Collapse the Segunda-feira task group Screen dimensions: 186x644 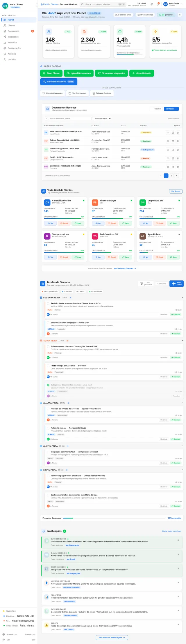point(183,298)
